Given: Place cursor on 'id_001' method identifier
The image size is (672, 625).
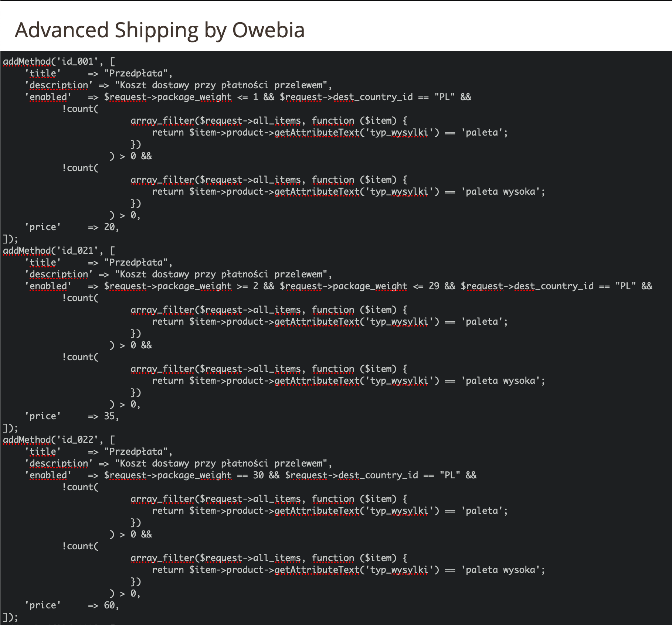Looking at the screenshot, I should (x=77, y=62).
